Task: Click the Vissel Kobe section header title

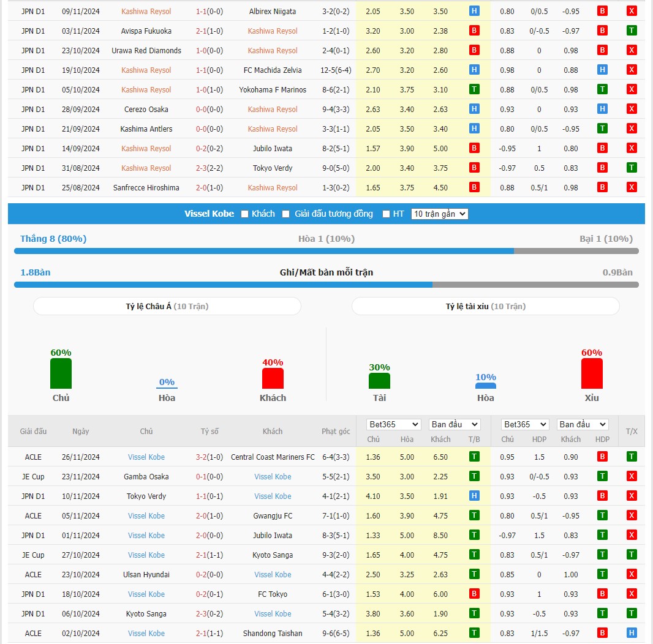Action: (x=209, y=214)
